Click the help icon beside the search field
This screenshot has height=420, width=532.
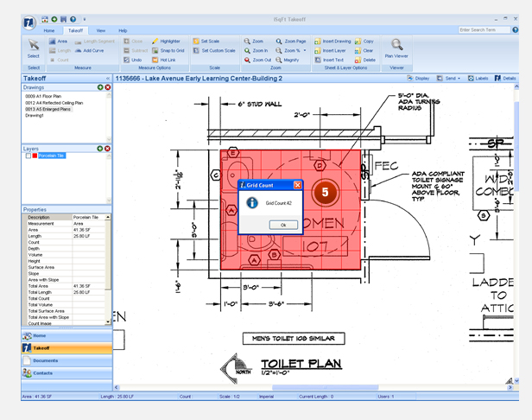515,30
